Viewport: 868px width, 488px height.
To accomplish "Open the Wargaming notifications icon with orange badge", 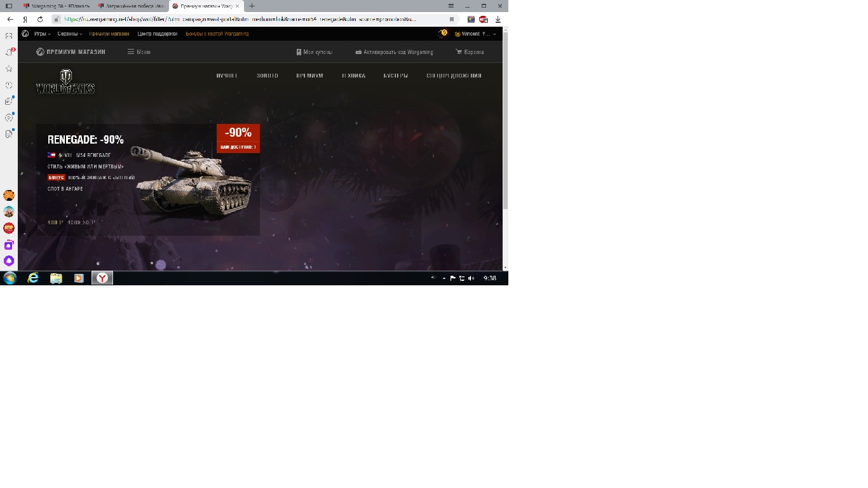I will click(442, 33).
